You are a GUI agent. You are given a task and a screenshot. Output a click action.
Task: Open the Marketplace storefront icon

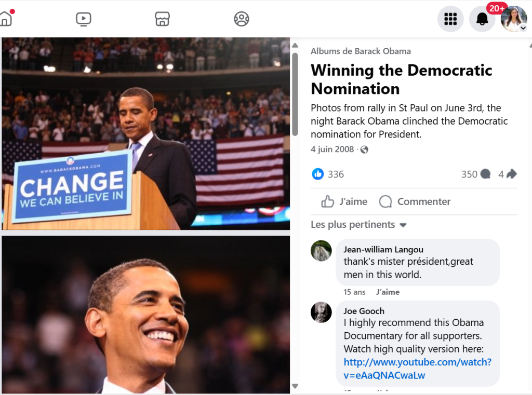[163, 19]
